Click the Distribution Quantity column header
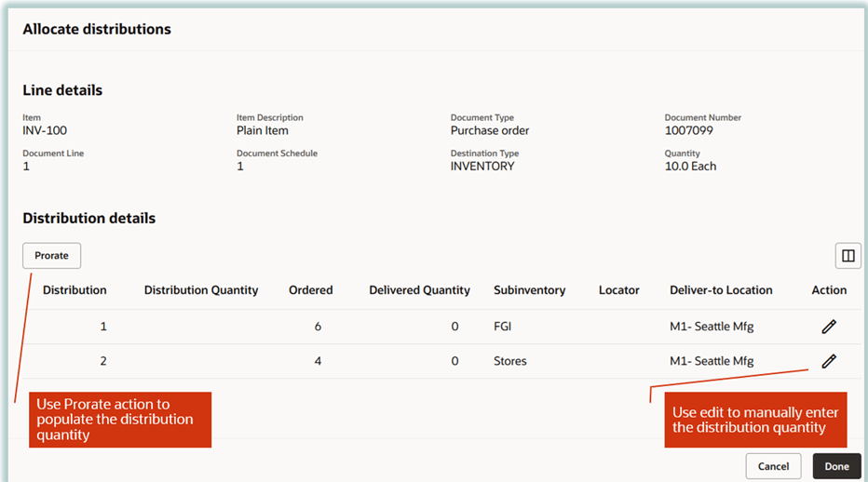868x482 pixels. (201, 290)
